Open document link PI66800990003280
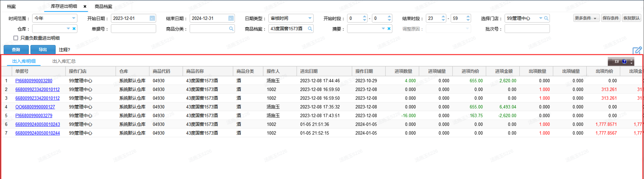 coord(34,81)
